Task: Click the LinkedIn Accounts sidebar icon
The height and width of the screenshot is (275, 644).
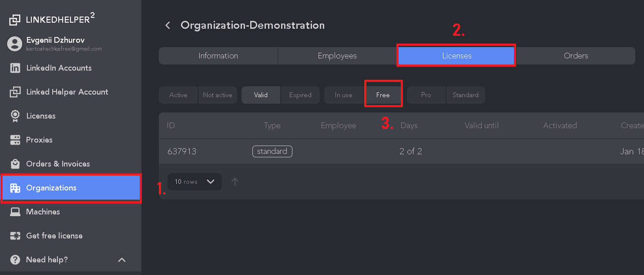Action: (15, 68)
